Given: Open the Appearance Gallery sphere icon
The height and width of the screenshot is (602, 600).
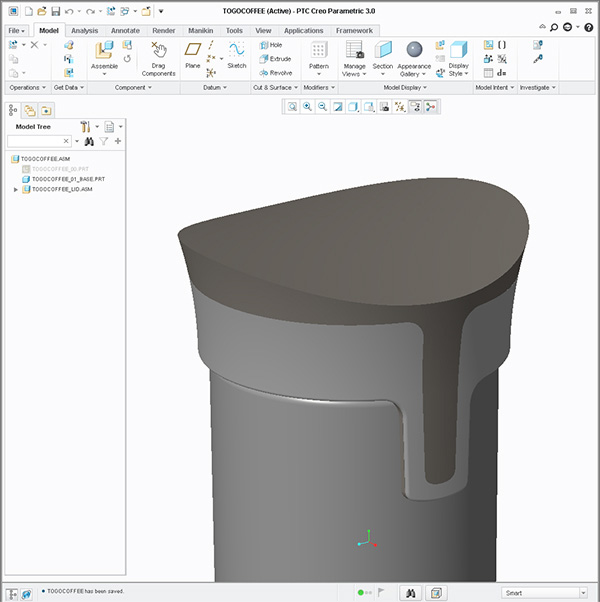Looking at the screenshot, I should pos(414,50).
